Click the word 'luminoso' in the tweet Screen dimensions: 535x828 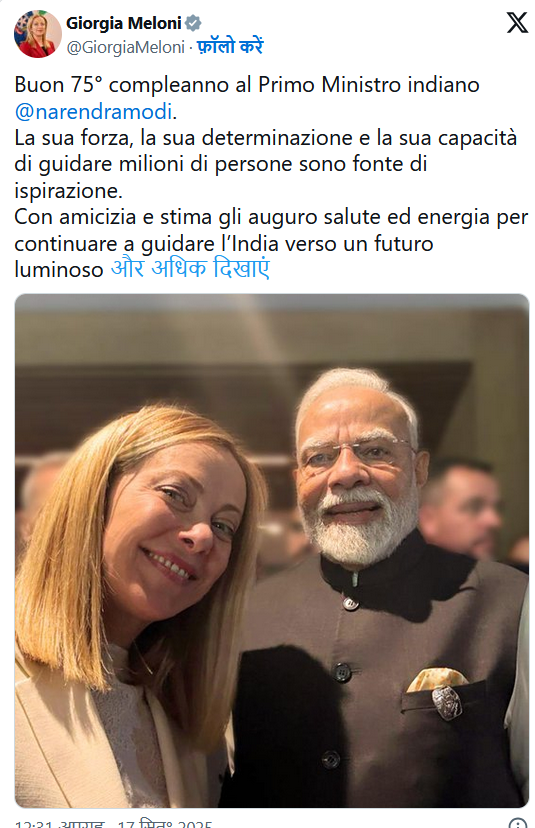point(59,270)
